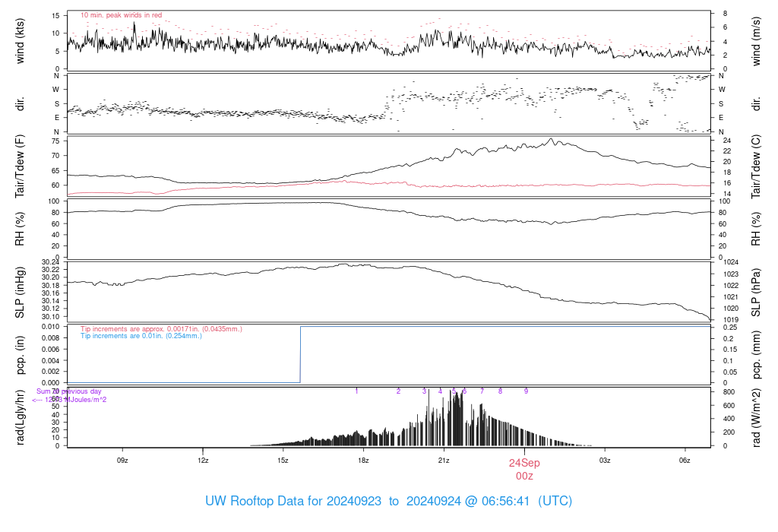Screen dimensions: 778x532
Task: Click the '800' W/m^2 radiation tick
Action: (x=729, y=392)
